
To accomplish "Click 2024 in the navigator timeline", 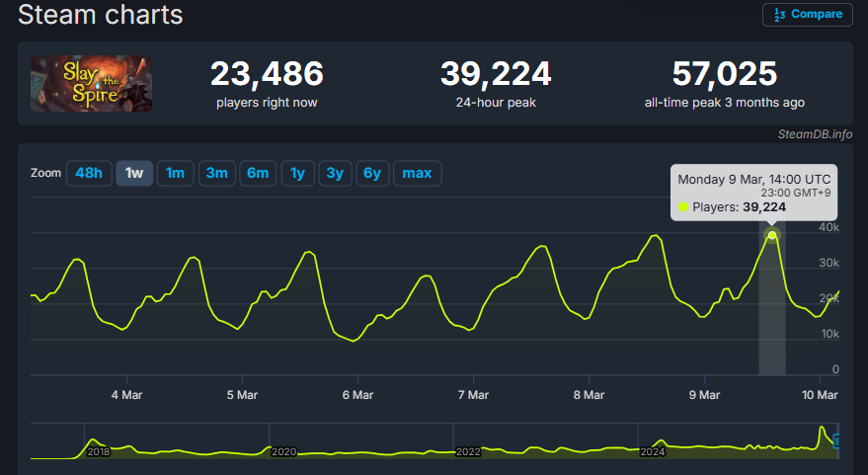I will point(653,451).
